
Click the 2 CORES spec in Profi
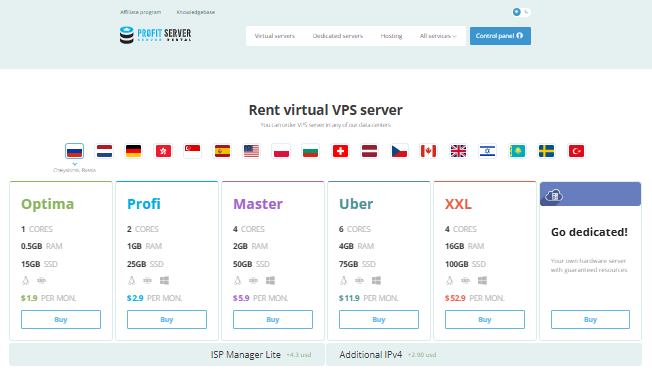[143, 229]
